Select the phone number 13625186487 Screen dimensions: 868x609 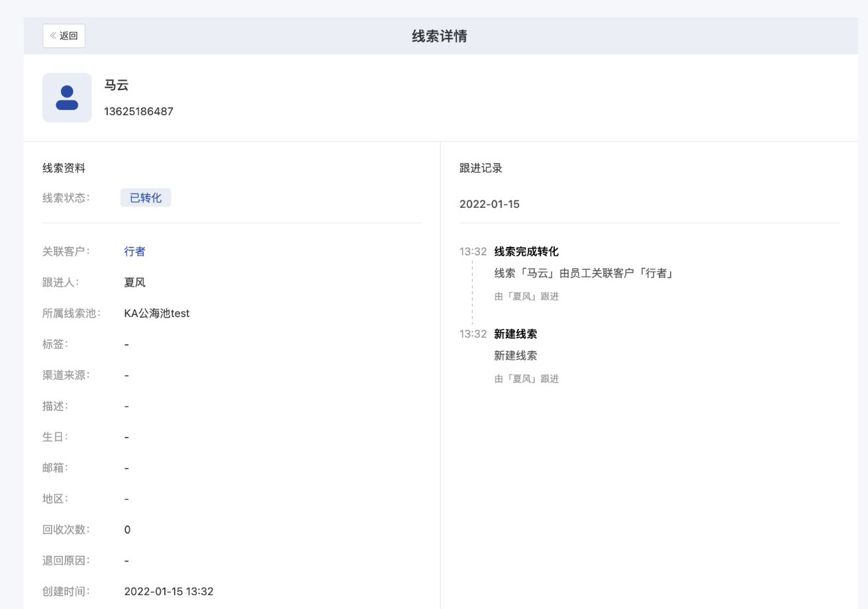click(138, 111)
